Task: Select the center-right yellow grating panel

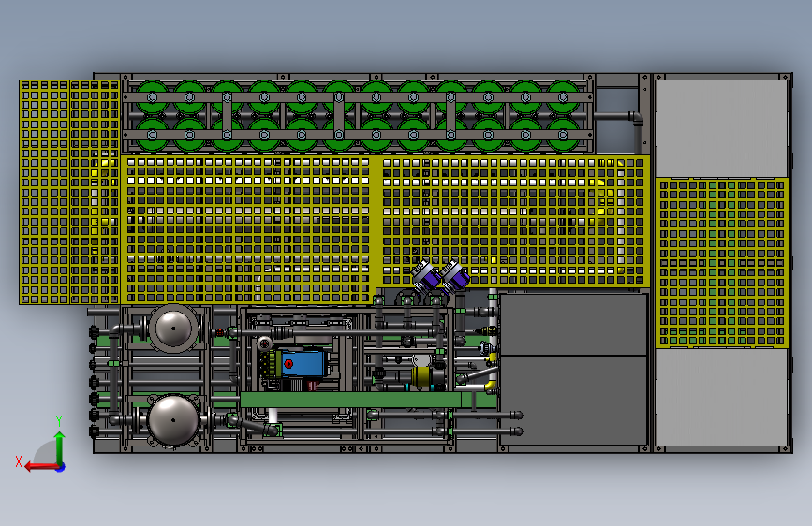Action: [x=512, y=221]
